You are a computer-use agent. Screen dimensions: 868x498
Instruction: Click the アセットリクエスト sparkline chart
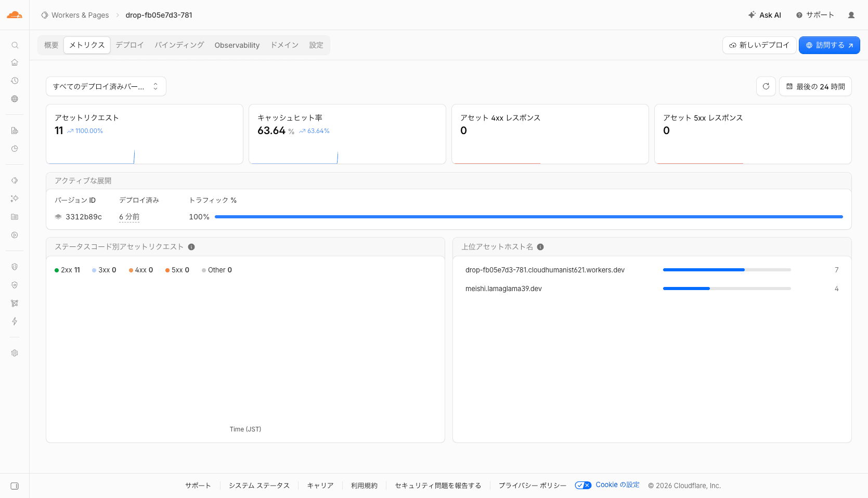click(x=92, y=157)
